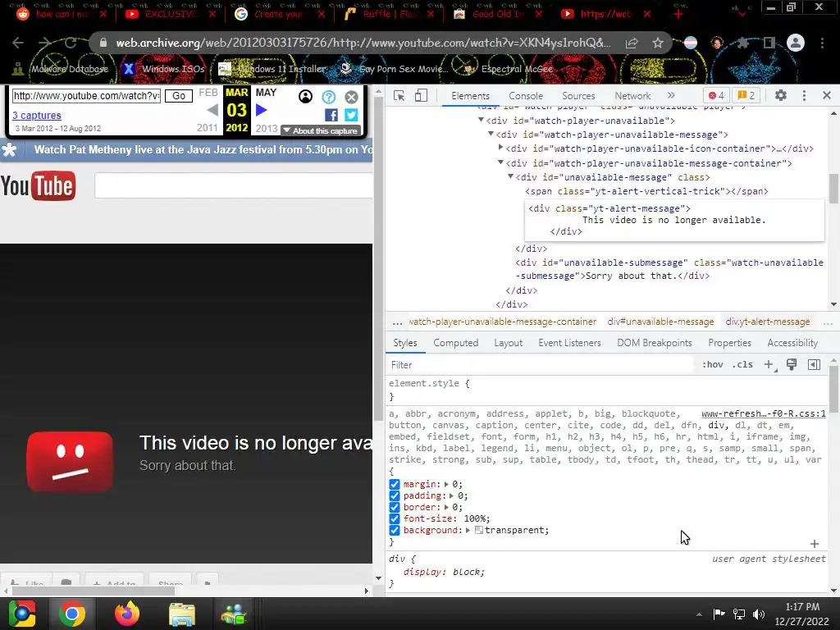This screenshot has height=630, width=840.
Task: Open the DOM Breakpoints tab
Action: [655, 343]
